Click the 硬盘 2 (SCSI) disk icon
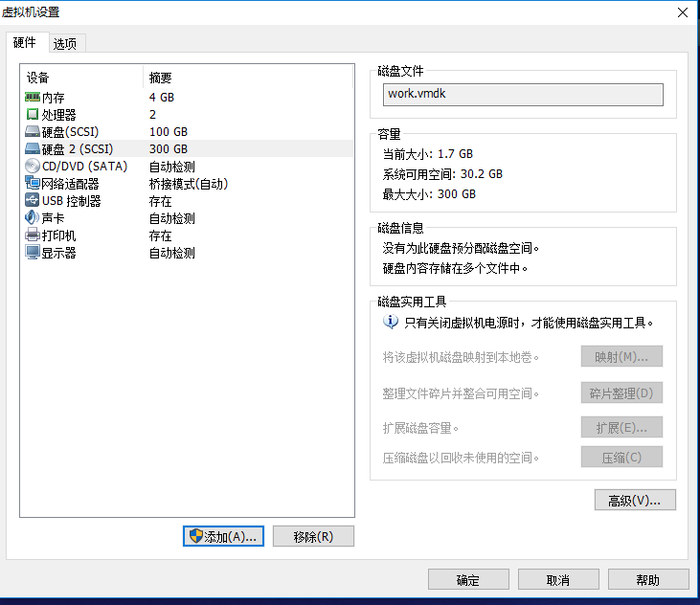The height and width of the screenshot is (605, 700). click(x=33, y=148)
